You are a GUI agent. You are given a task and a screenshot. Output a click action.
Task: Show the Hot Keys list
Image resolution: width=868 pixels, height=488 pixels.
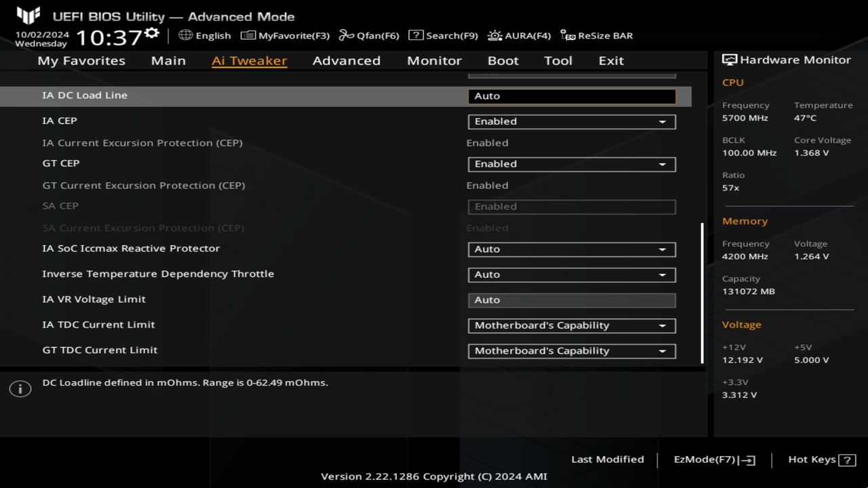[x=822, y=460]
